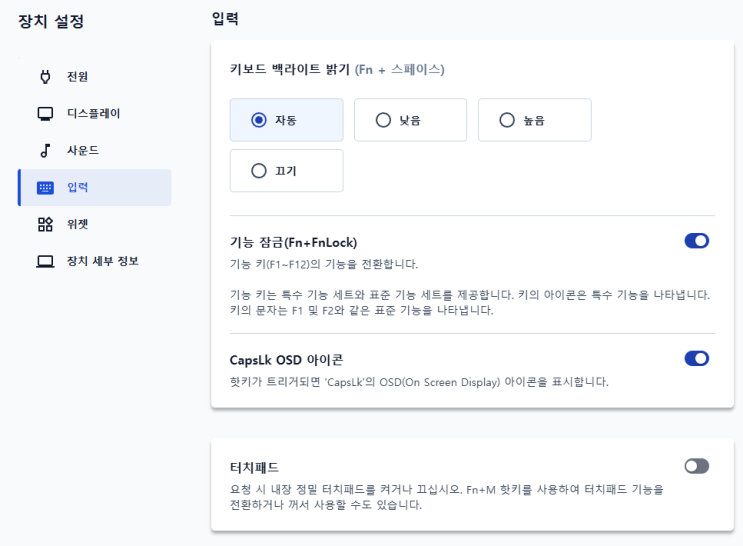Enable the 터치패드 toggle switch
This screenshot has width=743, height=546.
(696, 466)
